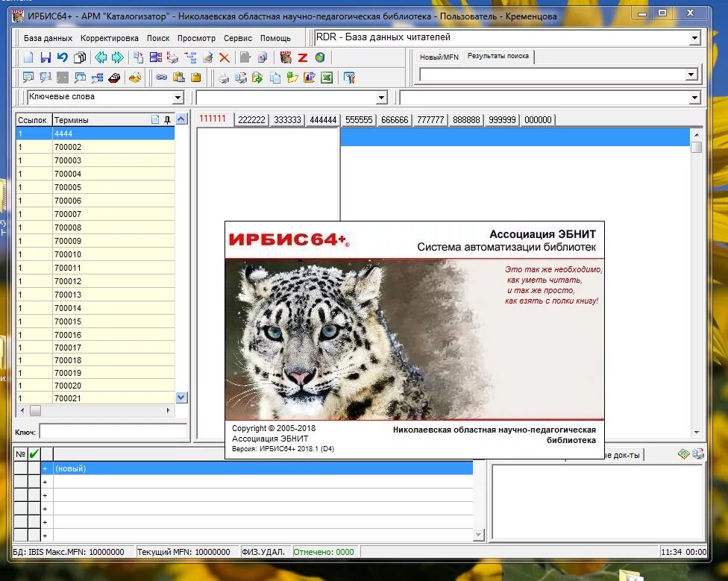Expand the rightmost empty dropdown in the search row
This screenshot has height=581, width=728.
694,98
